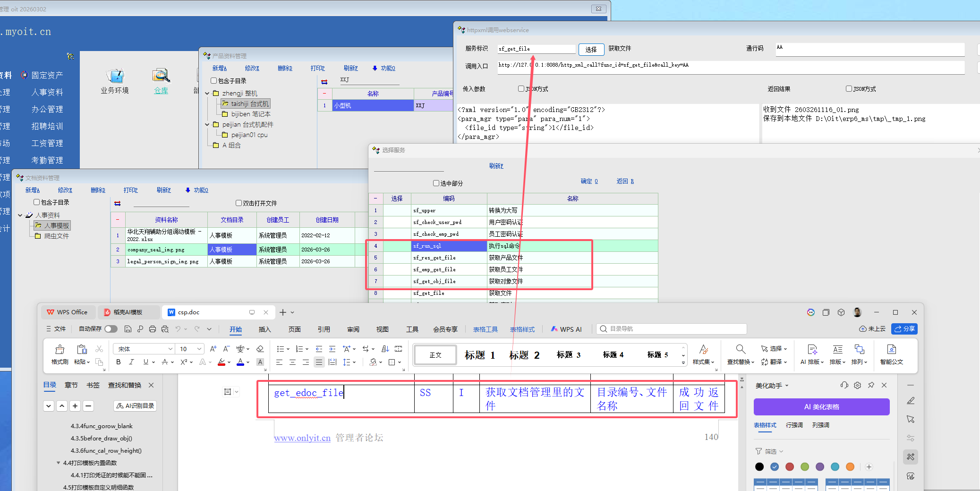The image size is (980, 491).
Task: Click the 仓库 warehouse icon
Action: click(161, 76)
